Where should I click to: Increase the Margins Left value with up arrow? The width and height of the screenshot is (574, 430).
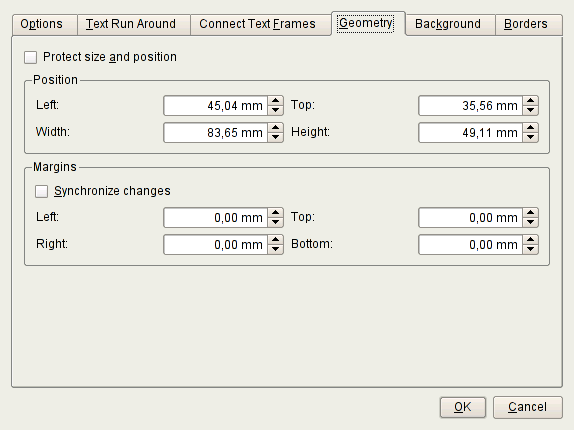[x=275, y=213]
